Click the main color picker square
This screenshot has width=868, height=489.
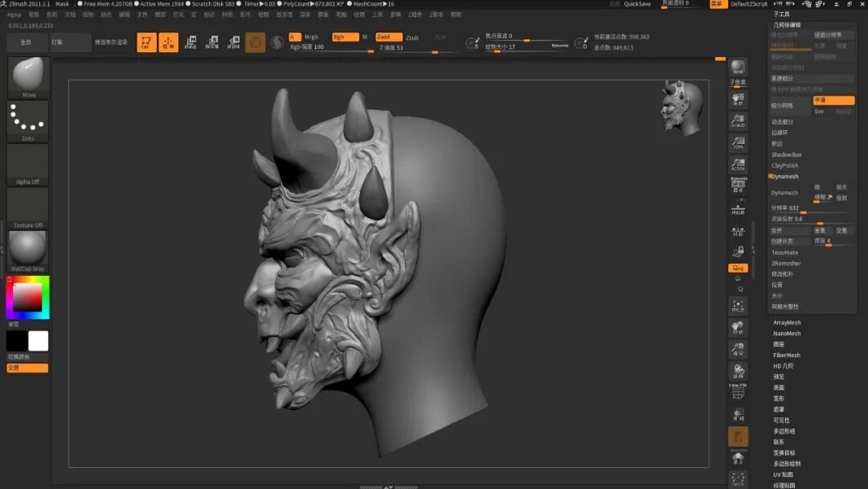(27, 297)
